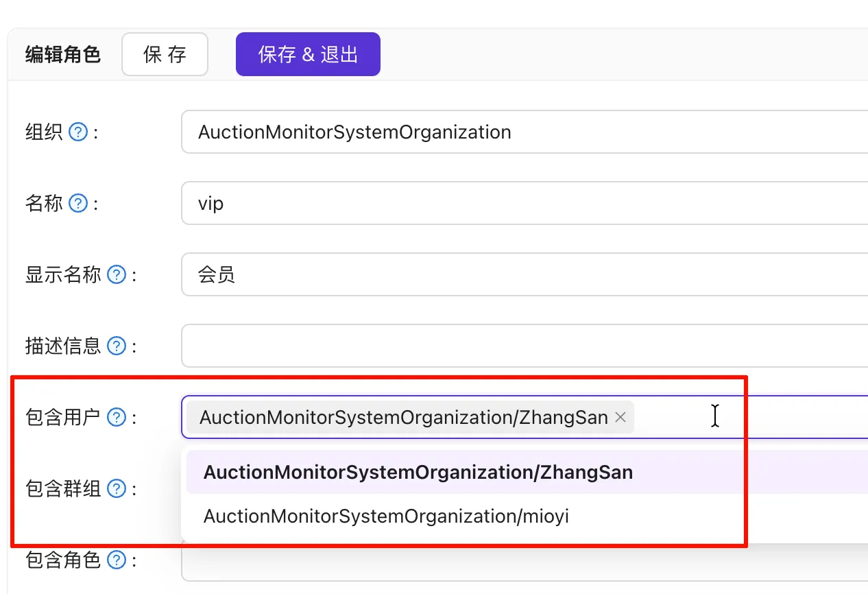868x594 pixels.
Task: Click the 保存 & 退出 button
Action: pyautogui.click(x=308, y=55)
